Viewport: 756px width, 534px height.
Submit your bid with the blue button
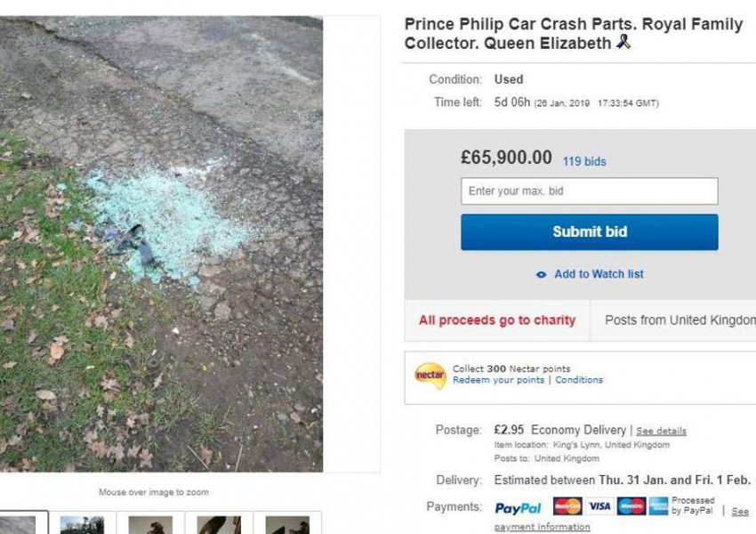[589, 232]
